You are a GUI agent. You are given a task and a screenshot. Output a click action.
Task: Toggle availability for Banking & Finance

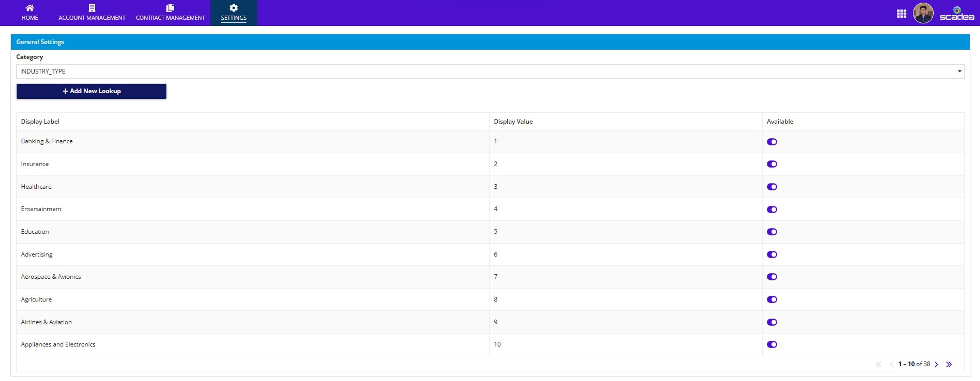tap(772, 142)
